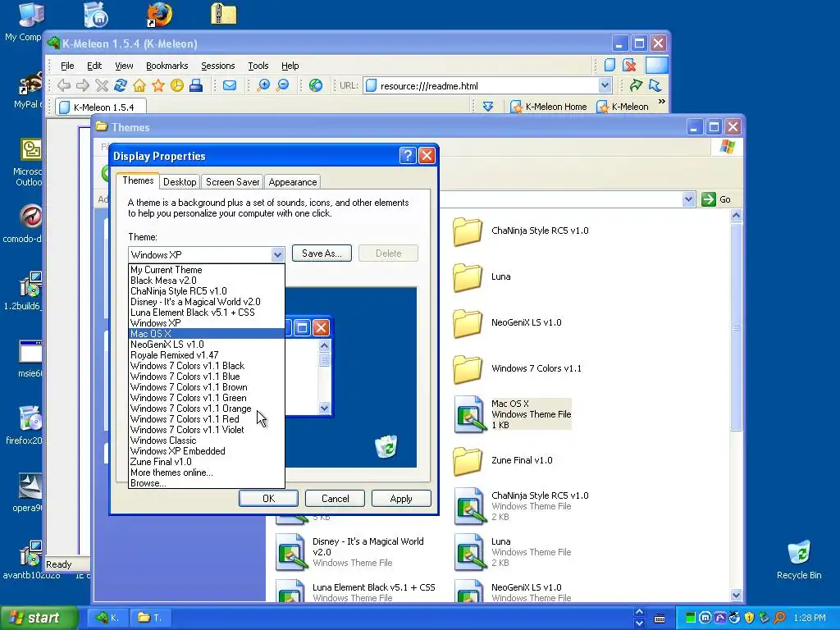
Task: Open the NeoGeniX LS v1.0 folder
Action: (467, 322)
